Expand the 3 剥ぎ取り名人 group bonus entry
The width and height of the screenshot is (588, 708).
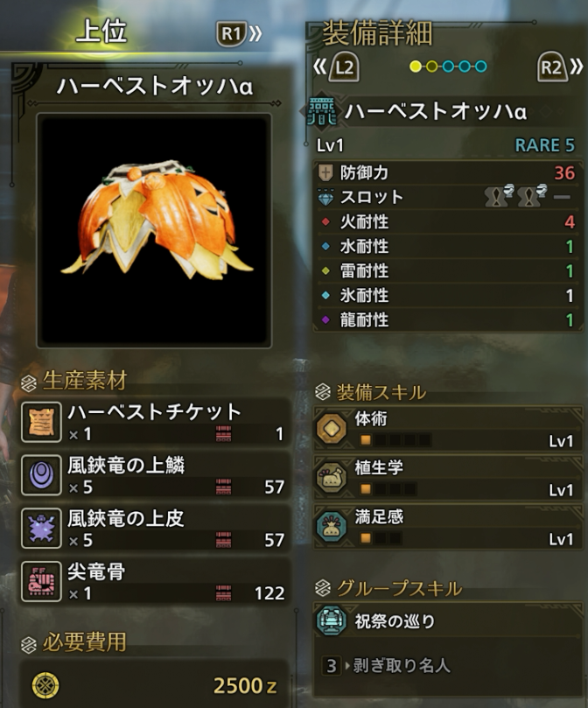(387, 665)
